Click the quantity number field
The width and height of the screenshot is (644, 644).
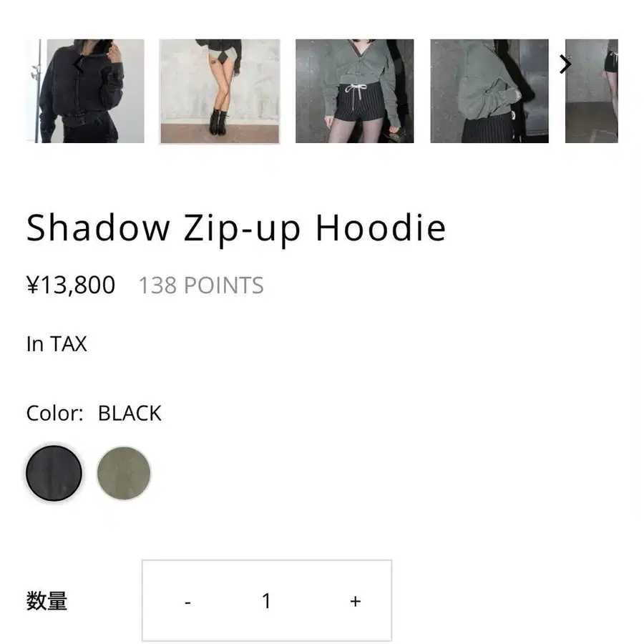coord(267,601)
